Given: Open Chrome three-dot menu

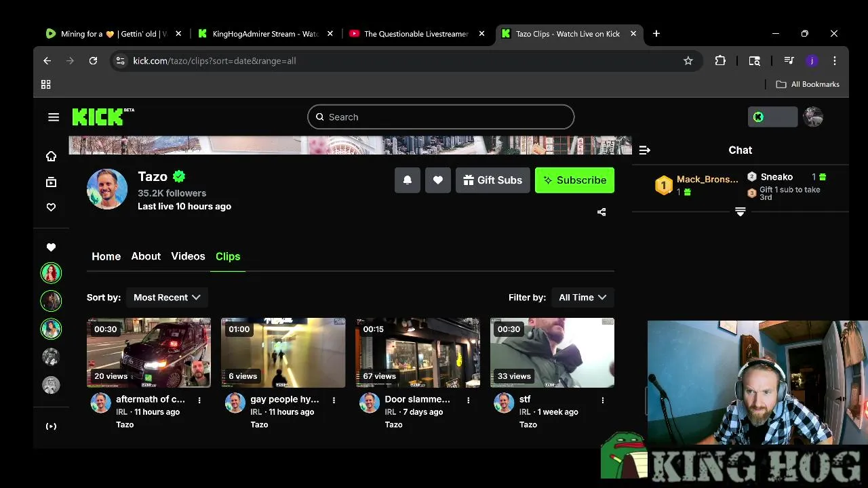Looking at the screenshot, I should 835,61.
